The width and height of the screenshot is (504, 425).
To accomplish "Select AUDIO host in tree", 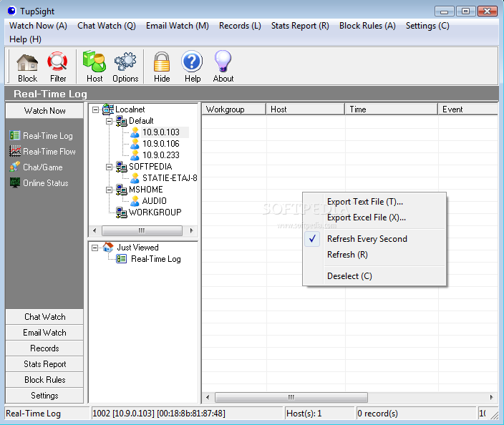I will [x=148, y=201].
